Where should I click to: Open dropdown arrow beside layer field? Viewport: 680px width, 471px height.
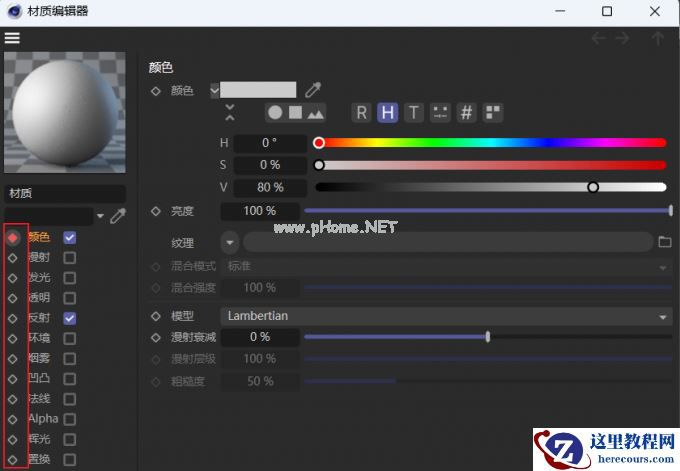coord(101,216)
